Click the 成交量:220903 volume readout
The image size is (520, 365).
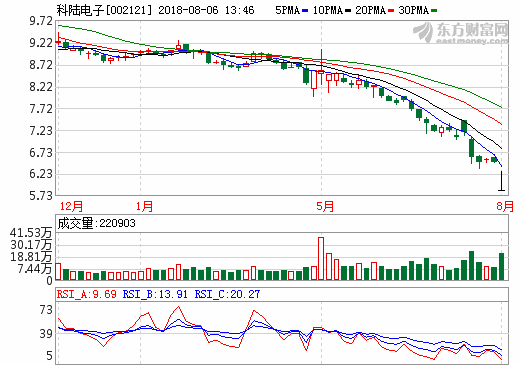point(97,223)
